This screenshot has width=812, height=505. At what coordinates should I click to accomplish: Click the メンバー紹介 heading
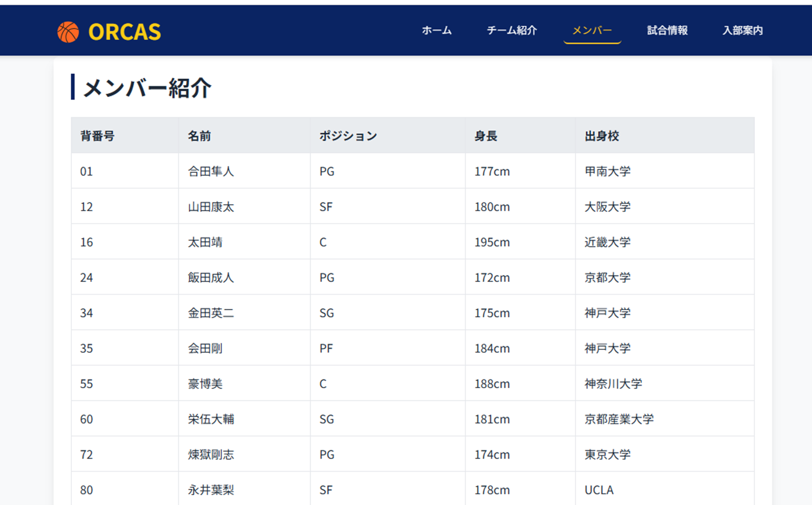pyautogui.click(x=147, y=87)
